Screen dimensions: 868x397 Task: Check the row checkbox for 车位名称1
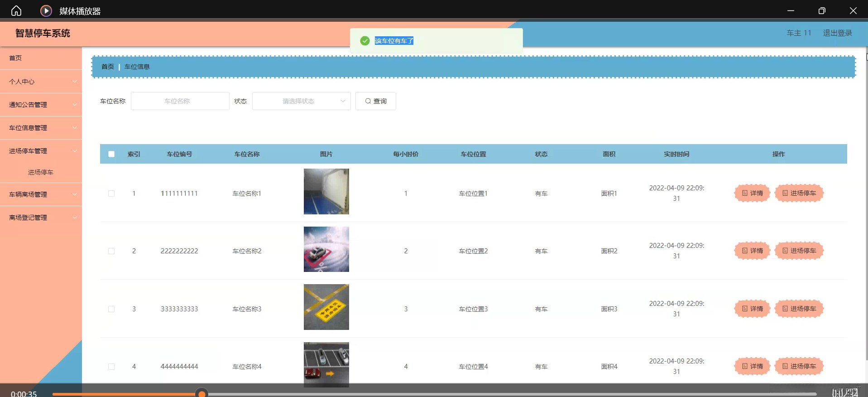tap(111, 194)
